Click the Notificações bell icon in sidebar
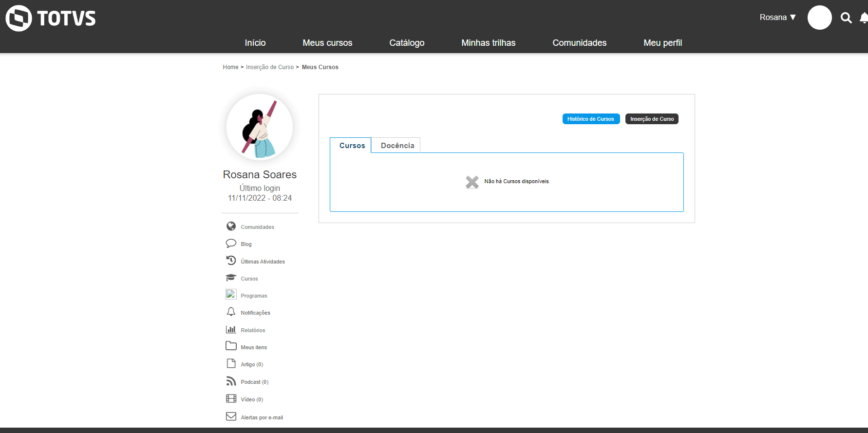The width and height of the screenshot is (868, 433). 231,312
